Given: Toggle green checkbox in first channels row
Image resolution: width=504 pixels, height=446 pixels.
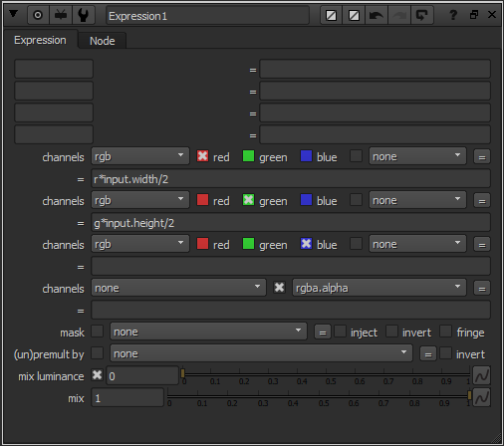Looking at the screenshot, I should [248, 156].
